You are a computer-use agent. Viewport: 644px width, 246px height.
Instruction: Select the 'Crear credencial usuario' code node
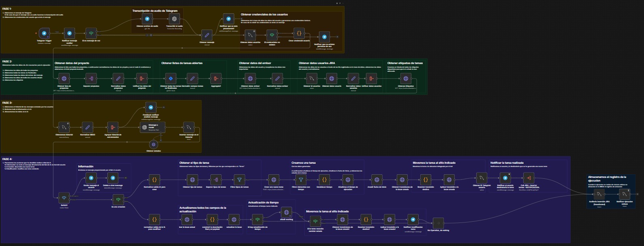click(x=299, y=34)
